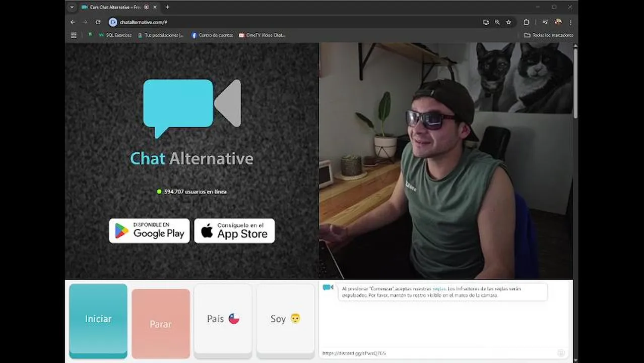
Task: Click the Parar button
Action: (161, 324)
